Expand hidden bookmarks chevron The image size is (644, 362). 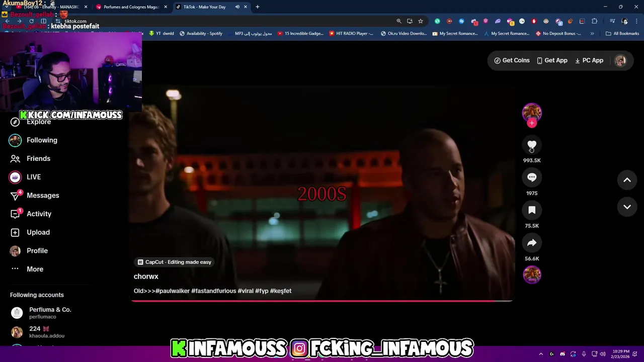click(592, 34)
